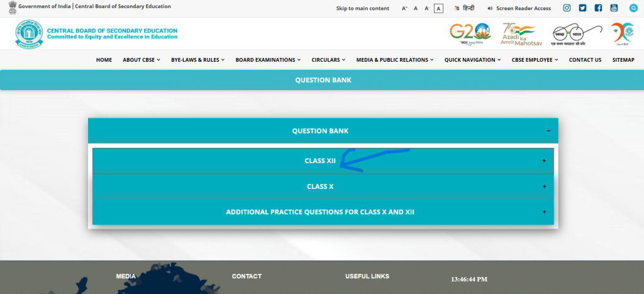The height and width of the screenshot is (294, 644).
Task: Open the BYE-LAWS & RULES dropdown
Action: tap(197, 60)
